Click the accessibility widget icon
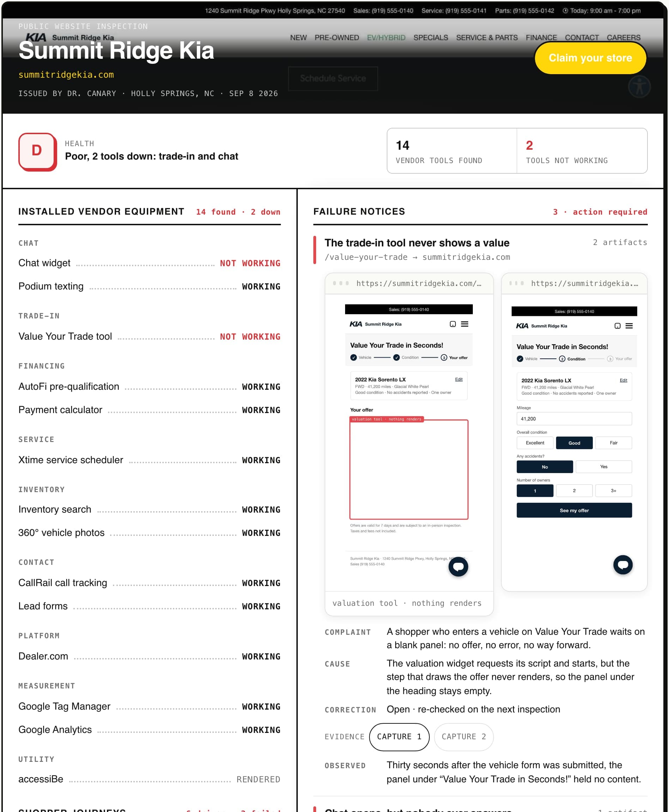This screenshot has width=669, height=812. (x=639, y=86)
